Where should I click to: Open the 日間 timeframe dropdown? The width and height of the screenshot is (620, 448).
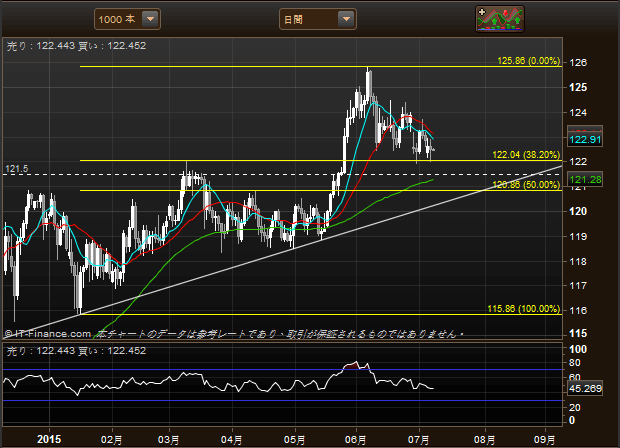[318, 19]
